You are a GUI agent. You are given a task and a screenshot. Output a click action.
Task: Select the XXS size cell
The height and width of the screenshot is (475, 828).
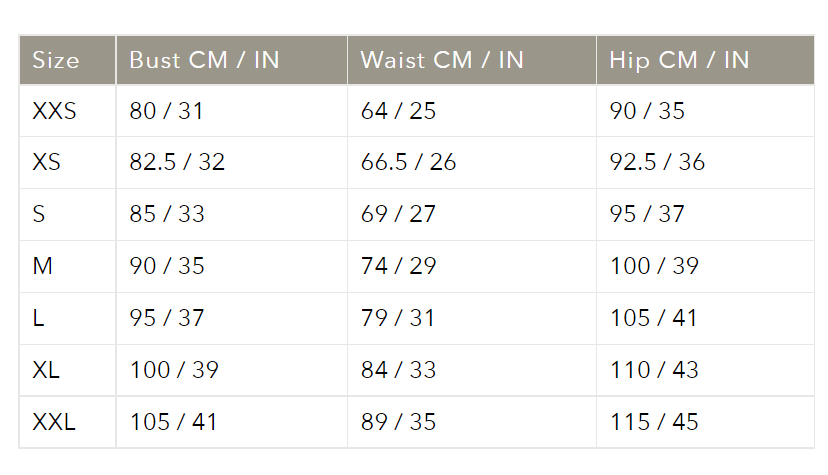54,111
